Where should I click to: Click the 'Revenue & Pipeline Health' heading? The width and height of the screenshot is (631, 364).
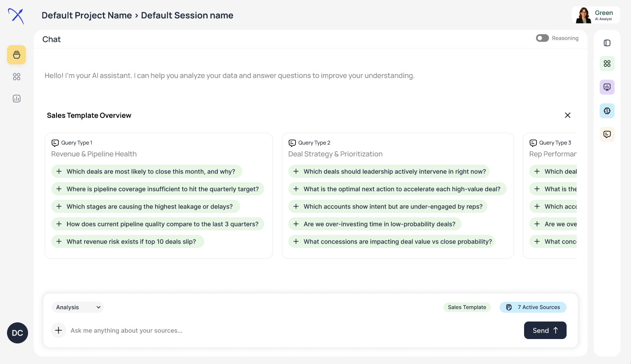tap(94, 154)
